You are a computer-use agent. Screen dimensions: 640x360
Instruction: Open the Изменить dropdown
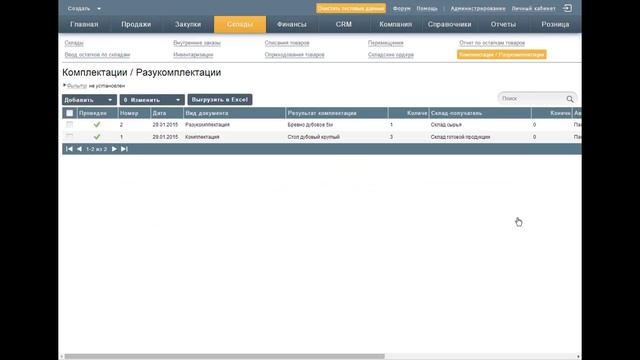(x=152, y=100)
